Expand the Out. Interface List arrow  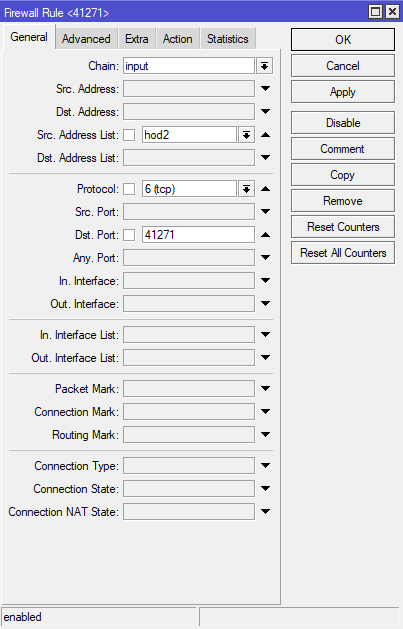tap(265, 358)
